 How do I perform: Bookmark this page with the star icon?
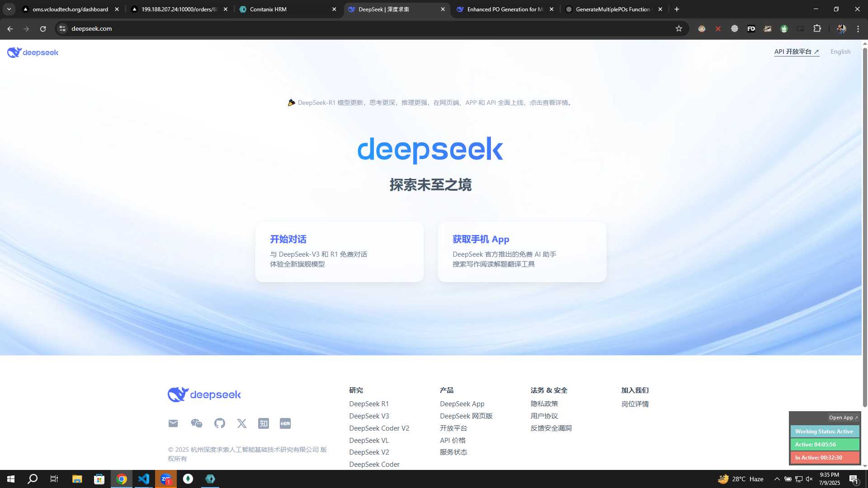pyautogui.click(x=679, y=28)
